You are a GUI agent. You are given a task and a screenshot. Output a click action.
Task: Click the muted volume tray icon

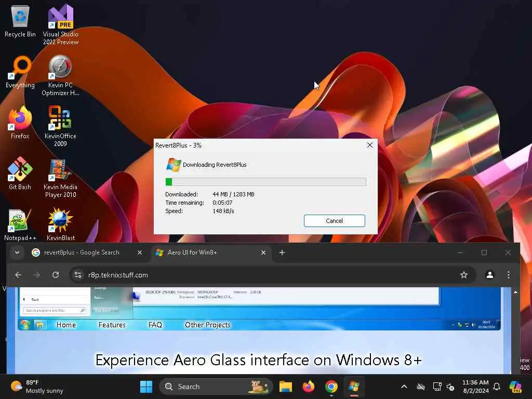coord(450,387)
